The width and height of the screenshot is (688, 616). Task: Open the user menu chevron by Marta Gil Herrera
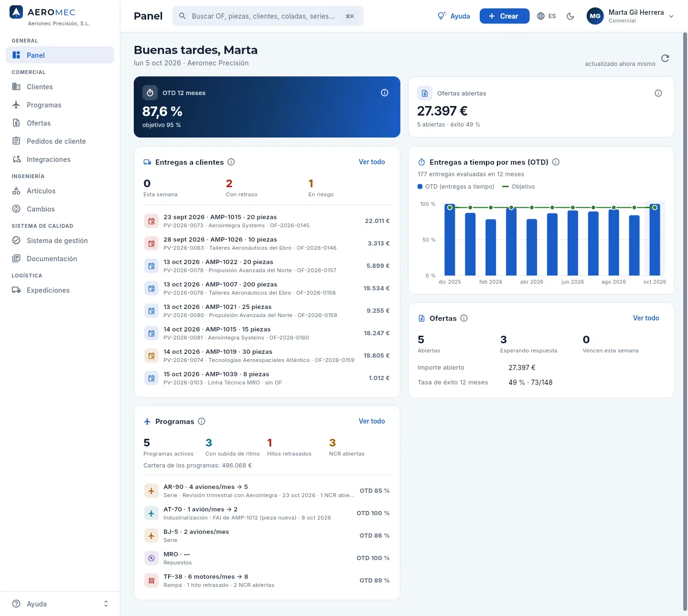click(671, 16)
